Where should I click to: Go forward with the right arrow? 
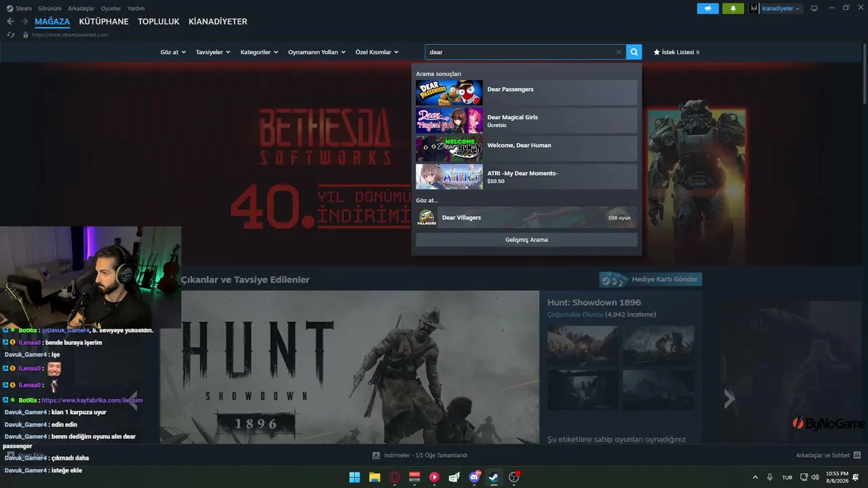[26, 22]
